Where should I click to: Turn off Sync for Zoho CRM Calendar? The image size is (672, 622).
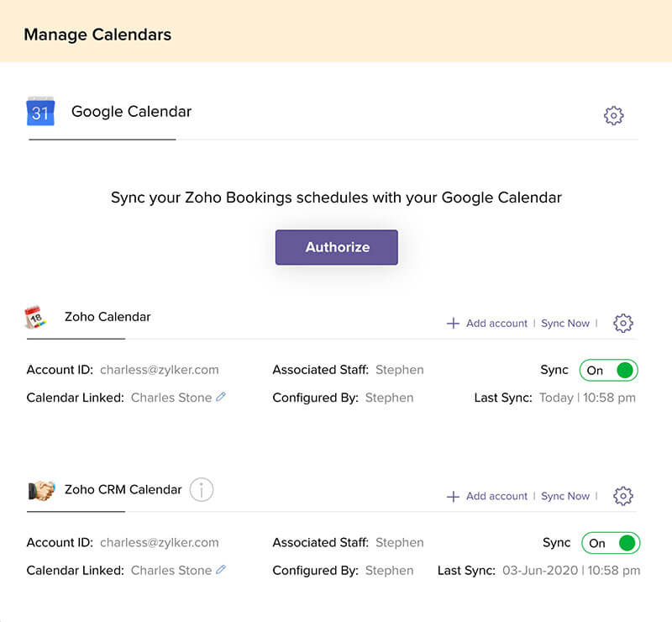click(x=611, y=543)
